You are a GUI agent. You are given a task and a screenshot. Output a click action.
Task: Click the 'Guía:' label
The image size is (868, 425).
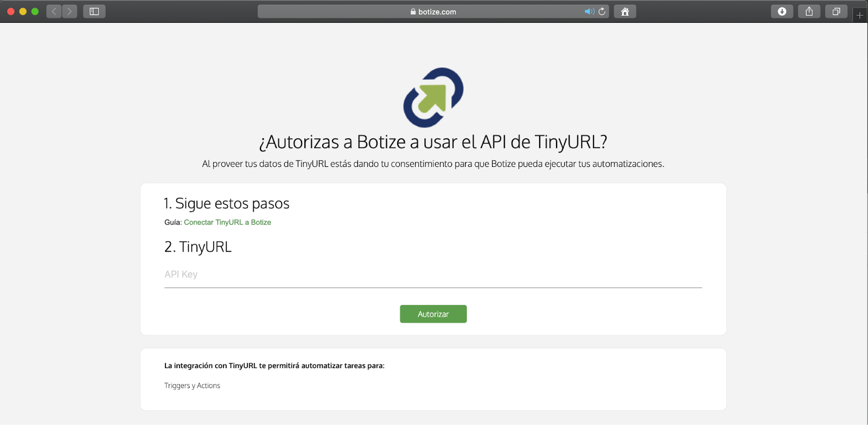173,222
